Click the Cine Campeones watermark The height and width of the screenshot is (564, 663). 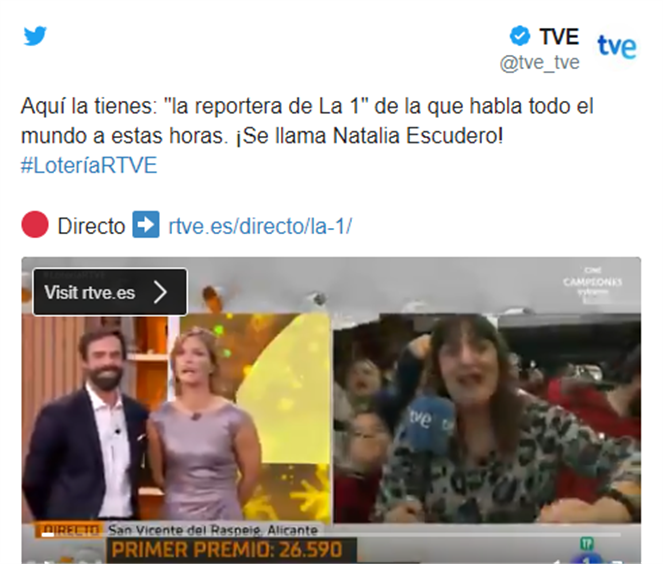[593, 284]
